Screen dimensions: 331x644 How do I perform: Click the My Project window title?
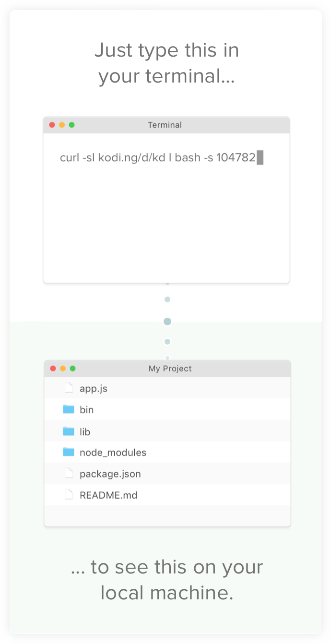click(x=170, y=369)
